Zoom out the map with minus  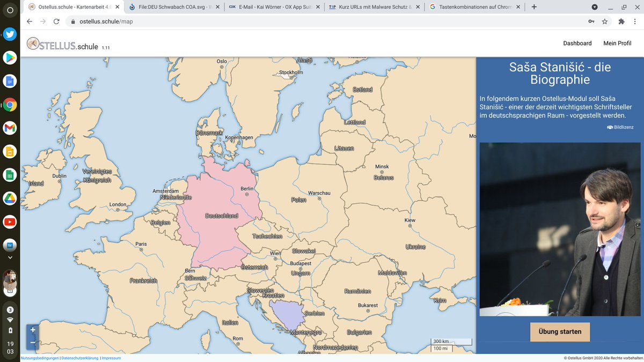[x=33, y=342]
